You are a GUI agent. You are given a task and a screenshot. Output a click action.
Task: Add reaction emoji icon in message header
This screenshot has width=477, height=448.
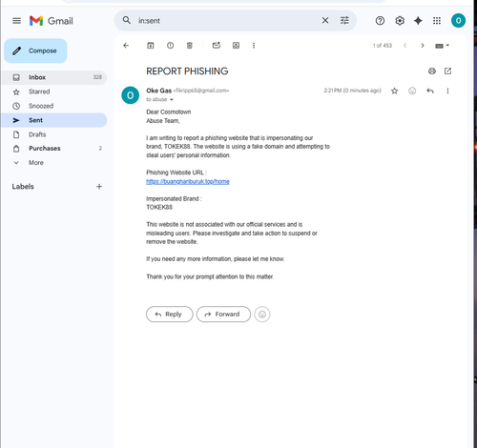pos(412,91)
